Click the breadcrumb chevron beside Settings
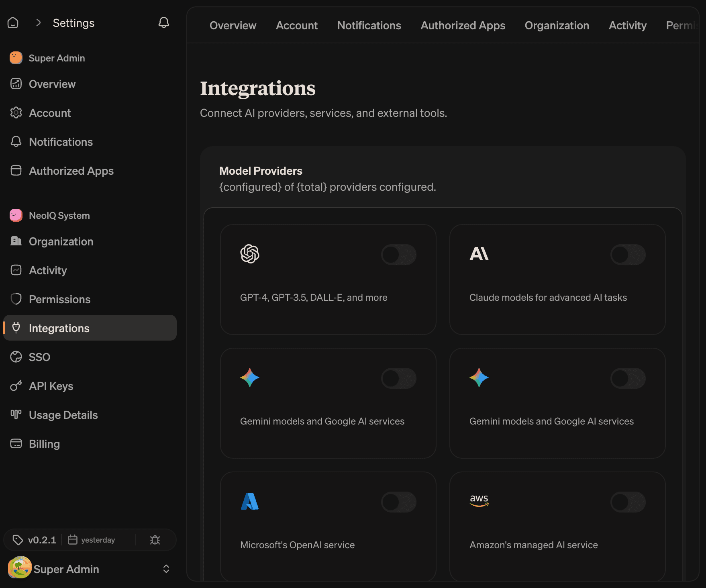Screen dimensions: 706x588 pos(39,22)
